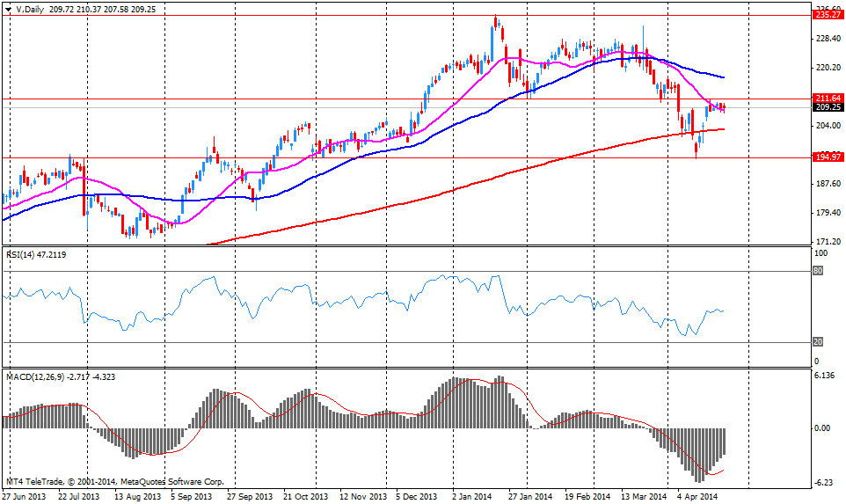Click the MT4 TeleTrade copyright text

(x=115, y=481)
